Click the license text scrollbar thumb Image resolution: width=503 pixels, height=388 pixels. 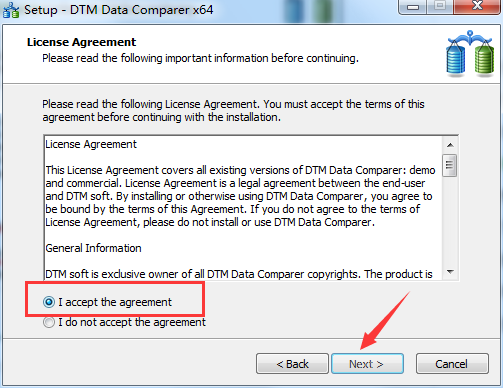[449, 165]
